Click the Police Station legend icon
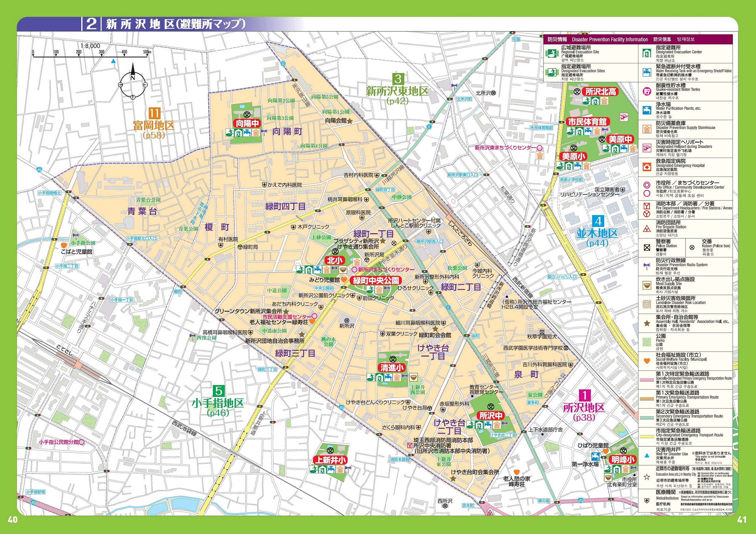This screenshot has width=756, height=534. 647,247
